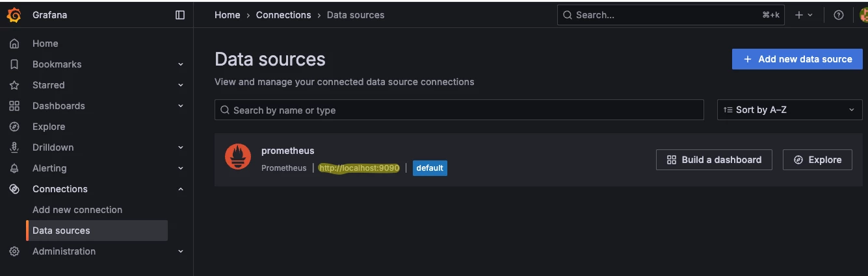Screen dimensions: 868x276
Task: Click the Grafana logo icon
Action: coord(14,15)
